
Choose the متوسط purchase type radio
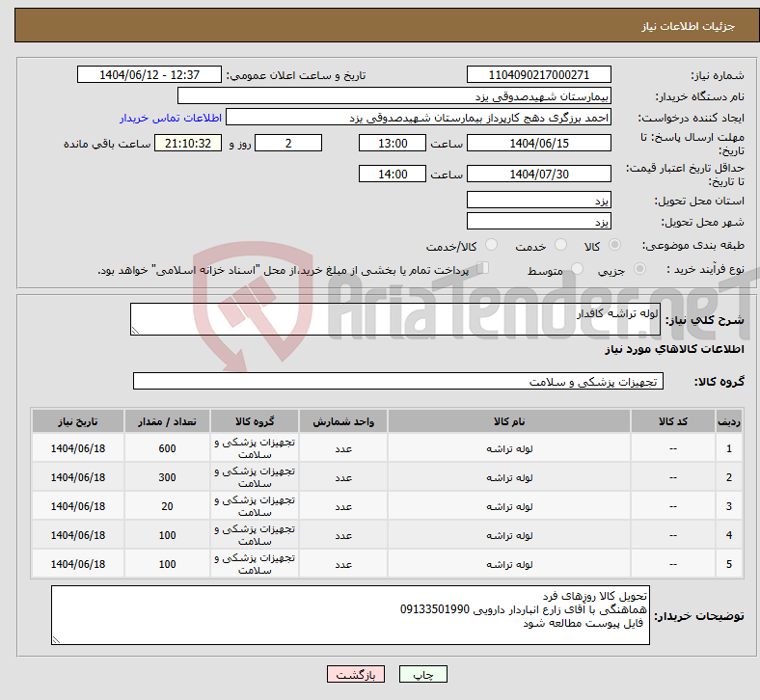click(x=578, y=270)
